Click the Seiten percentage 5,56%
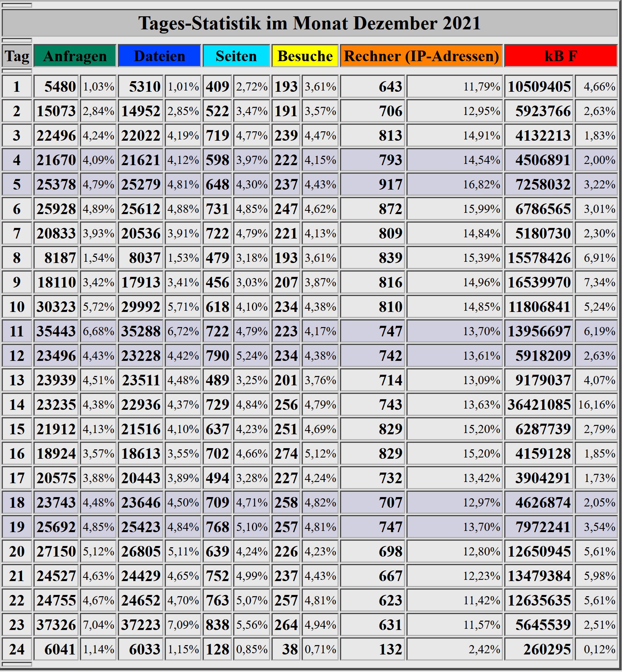The height and width of the screenshot is (672, 622). [252, 625]
